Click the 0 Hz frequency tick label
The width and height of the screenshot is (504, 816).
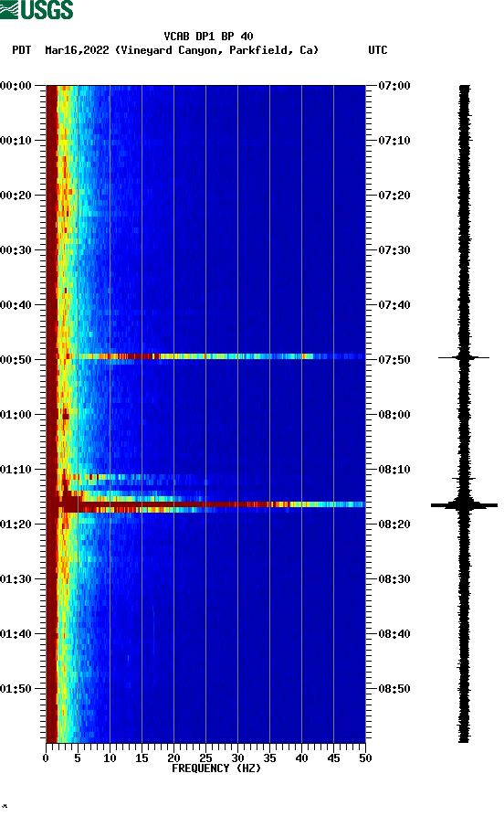point(46,758)
